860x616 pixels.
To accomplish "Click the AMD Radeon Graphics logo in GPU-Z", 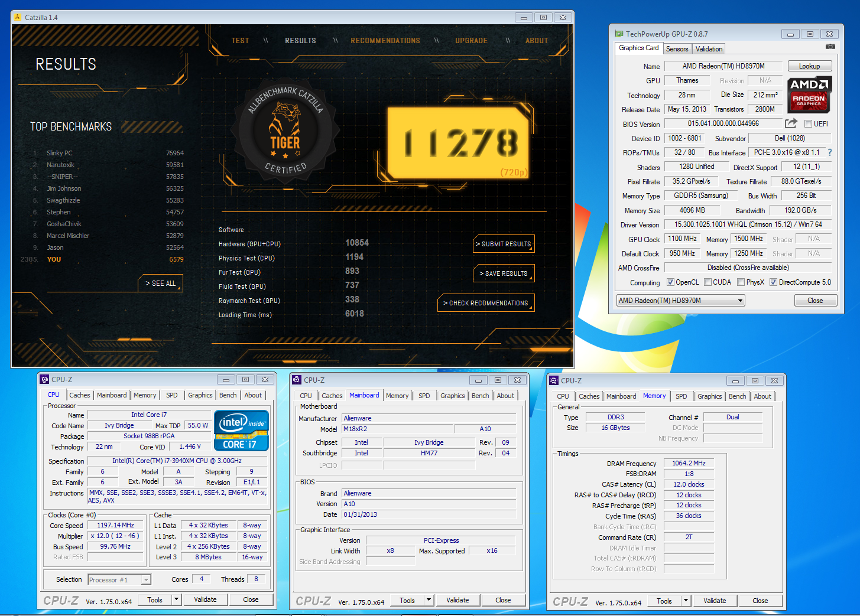I will 809,94.
